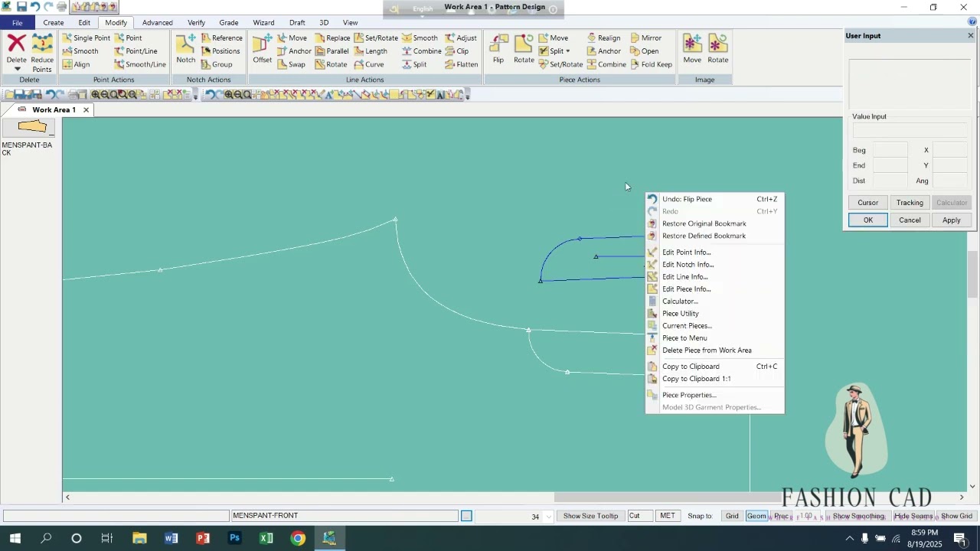Close the Work Area 1 tab
Viewport: 980px width, 551px height.
pyautogui.click(x=87, y=110)
